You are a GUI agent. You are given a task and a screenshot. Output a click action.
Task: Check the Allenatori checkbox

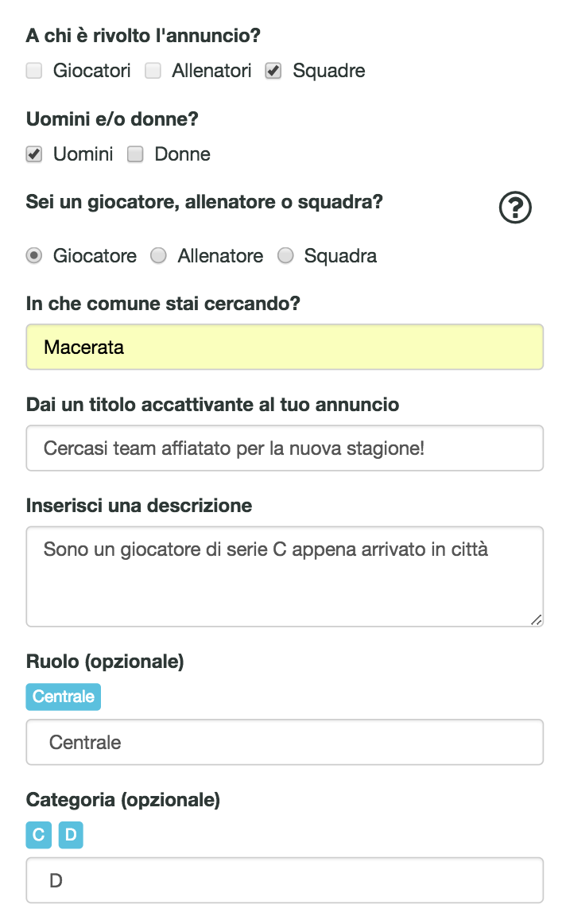click(x=153, y=71)
